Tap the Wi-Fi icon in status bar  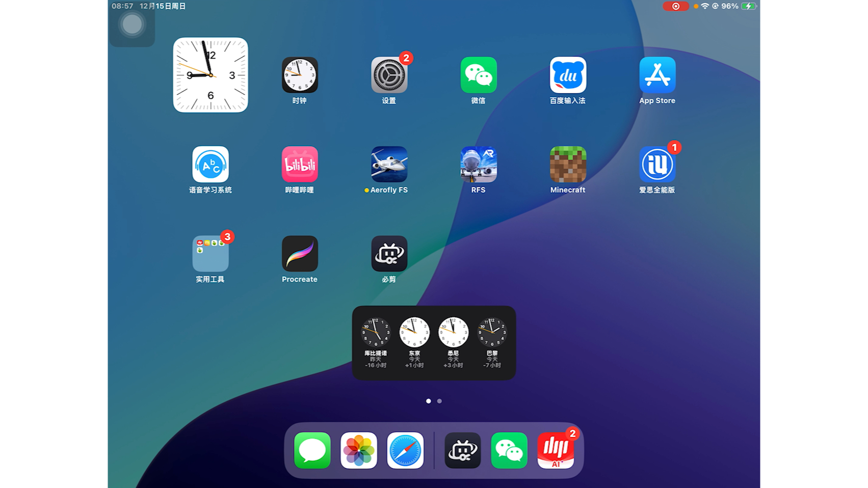(x=705, y=6)
